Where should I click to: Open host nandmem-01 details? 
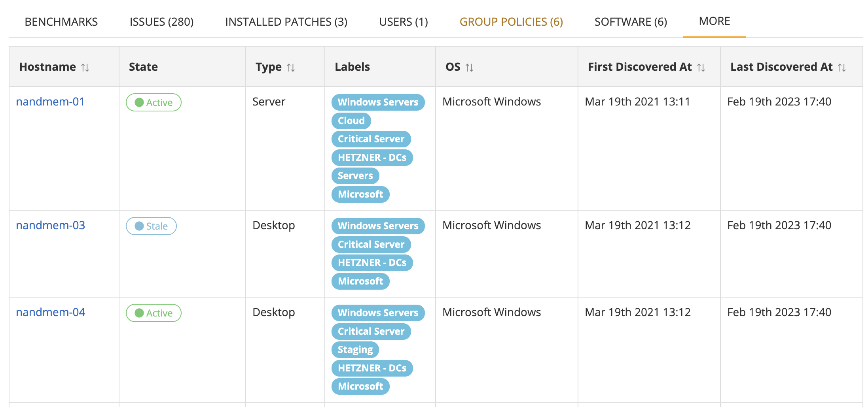(50, 102)
